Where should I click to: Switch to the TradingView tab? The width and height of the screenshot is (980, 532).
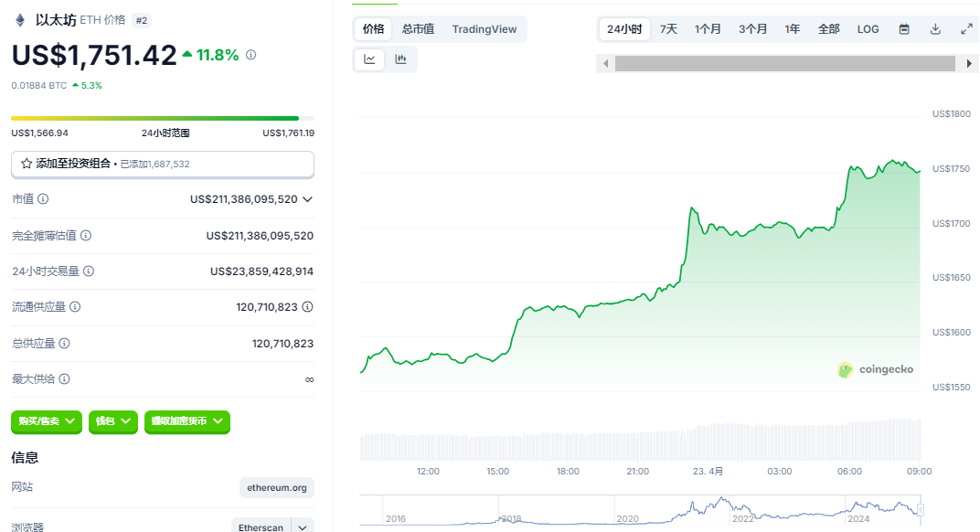coord(485,29)
